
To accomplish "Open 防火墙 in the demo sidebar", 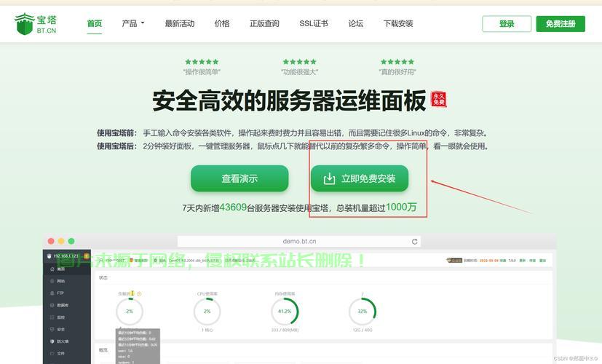I will tap(63, 341).
